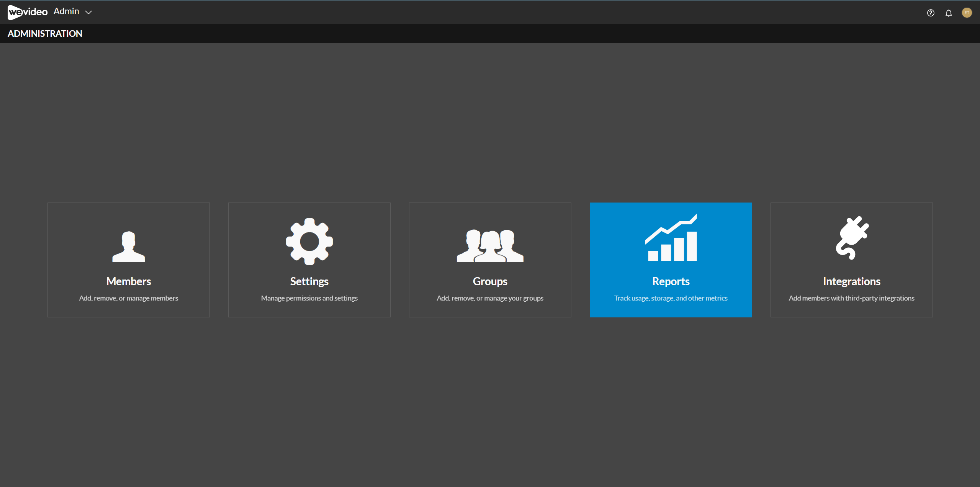Click the Integrations plug icon

[x=852, y=238]
